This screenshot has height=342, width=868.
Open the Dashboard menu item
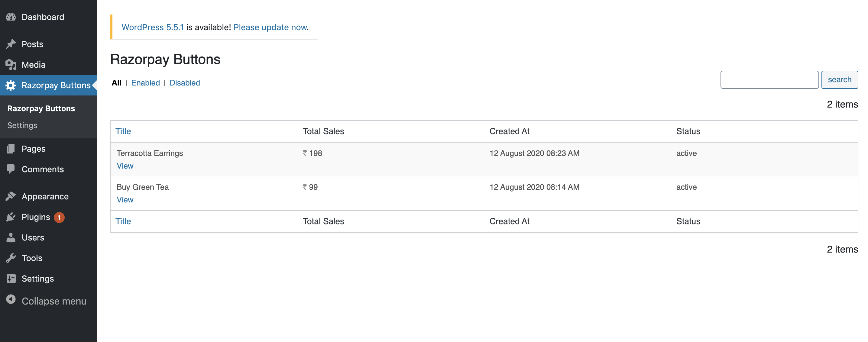coord(43,17)
